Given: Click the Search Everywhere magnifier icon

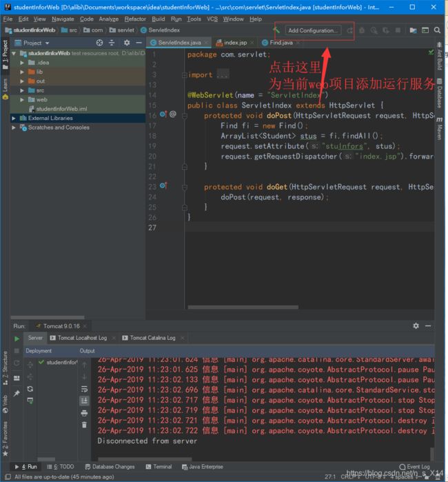Looking at the screenshot, I should [437, 30].
